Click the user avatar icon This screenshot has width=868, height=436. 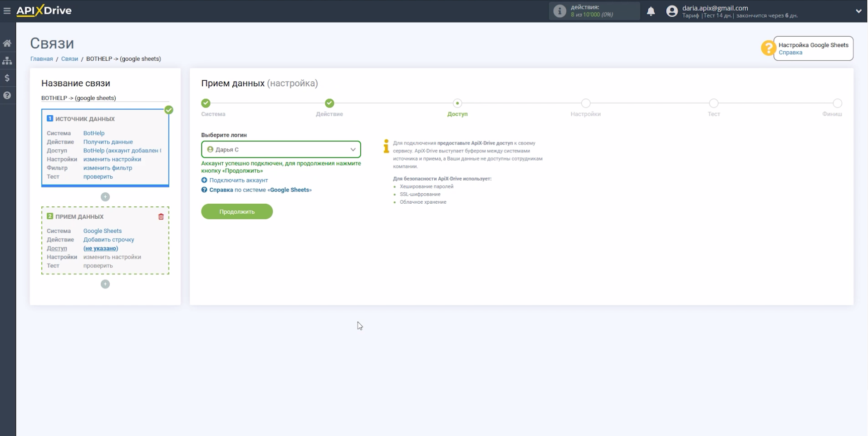[672, 11]
